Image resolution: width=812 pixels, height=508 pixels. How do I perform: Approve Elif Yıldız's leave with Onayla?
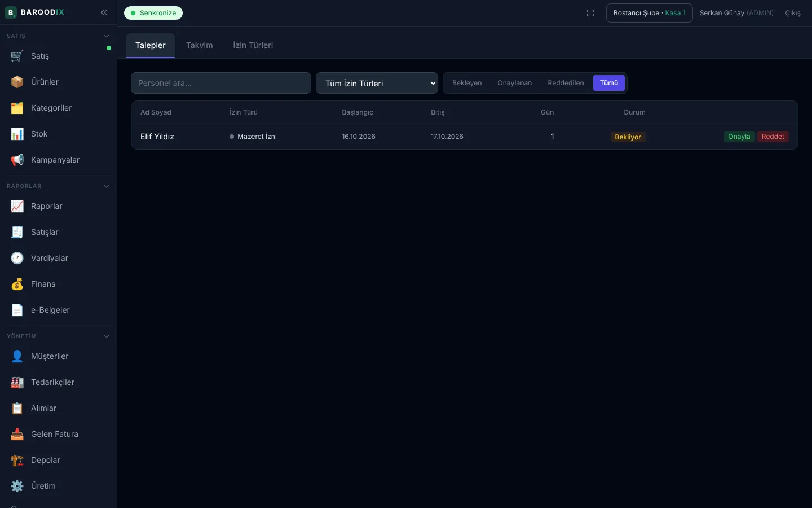pos(739,137)
